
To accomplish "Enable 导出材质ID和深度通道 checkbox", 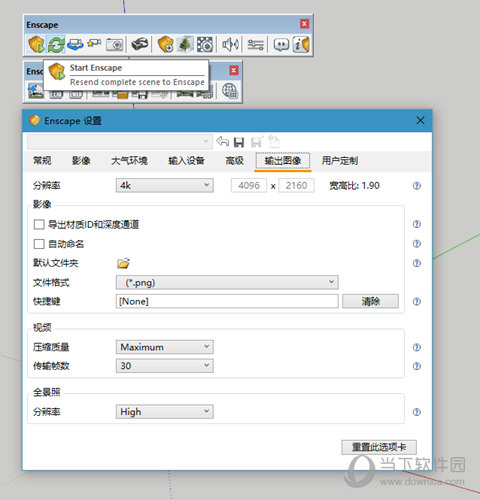I will [x=39, y=224].
